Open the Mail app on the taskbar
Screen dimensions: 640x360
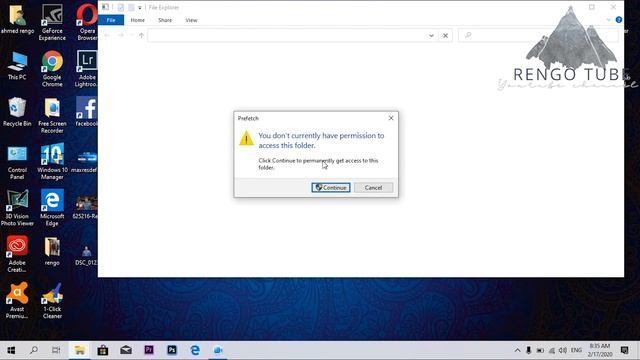coord(126,350)
